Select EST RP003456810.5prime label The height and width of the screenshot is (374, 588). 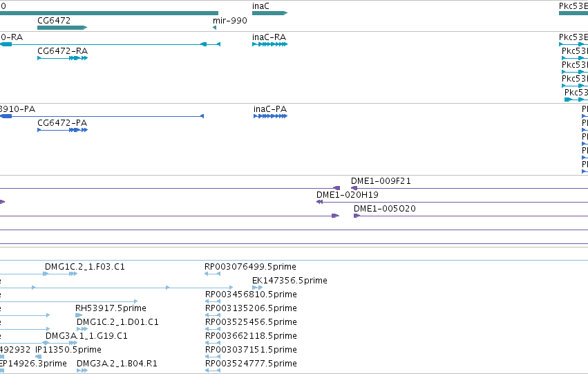point(251,294)
